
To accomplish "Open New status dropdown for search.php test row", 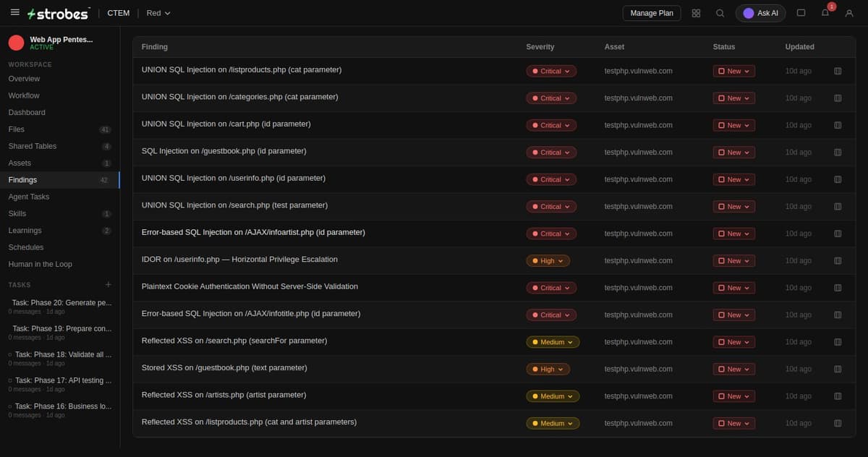I will [734, 207].
